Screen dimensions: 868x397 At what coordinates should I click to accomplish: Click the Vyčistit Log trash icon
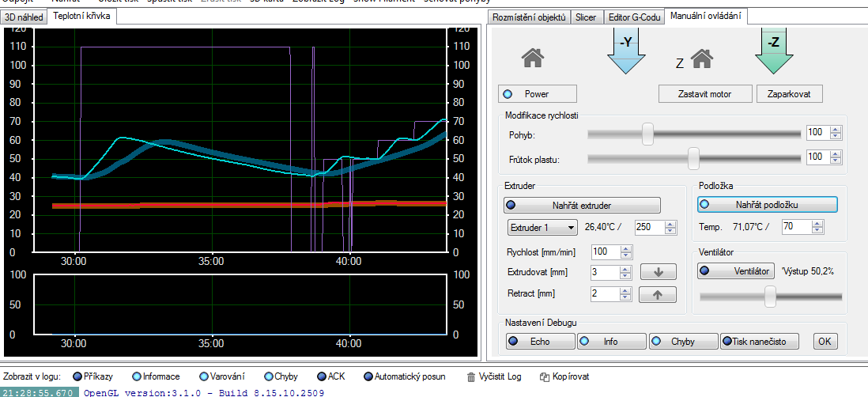click(x=471, y=377)
